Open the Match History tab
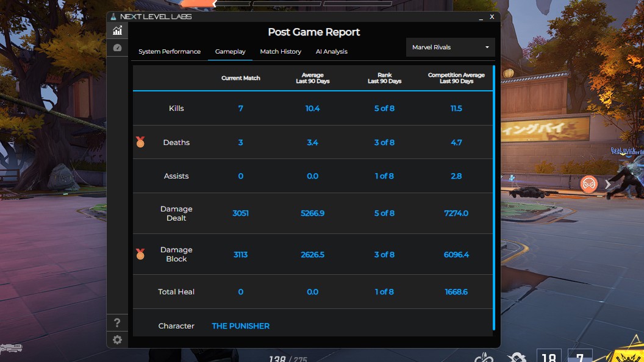 281,51
